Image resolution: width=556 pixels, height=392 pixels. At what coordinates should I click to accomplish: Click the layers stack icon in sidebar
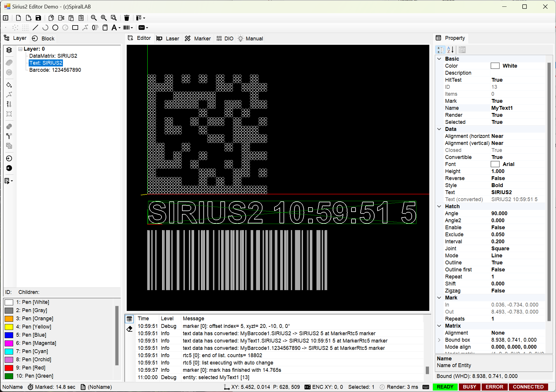(9, 50)
